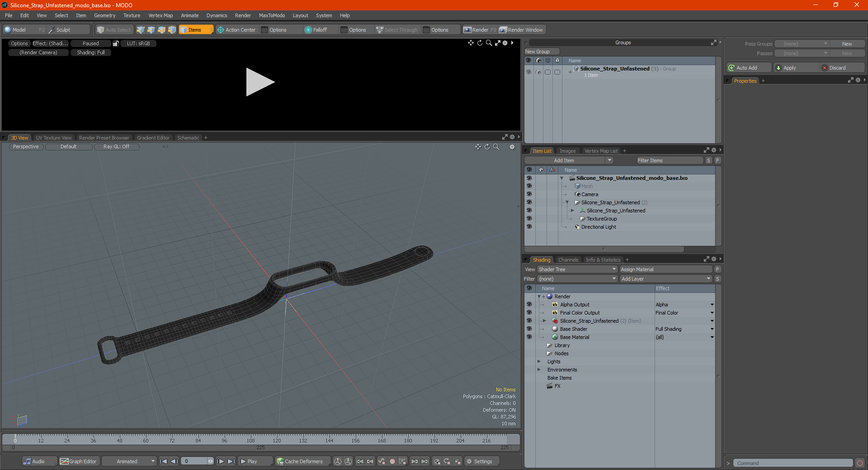The width and height of the screenshot is (868, 470).
Task: Click record autokey circle icon
Action: pyautogui.click(x=392, y=461)
